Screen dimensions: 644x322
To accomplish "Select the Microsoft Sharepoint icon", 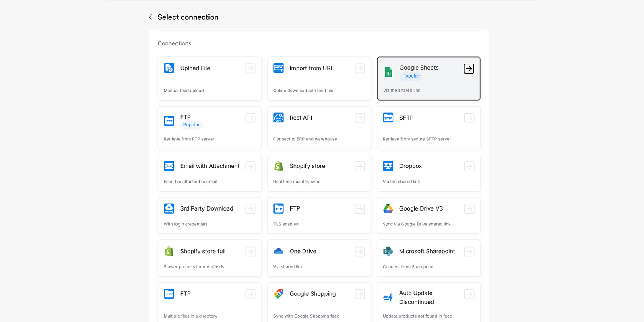I will pos(388,251).
